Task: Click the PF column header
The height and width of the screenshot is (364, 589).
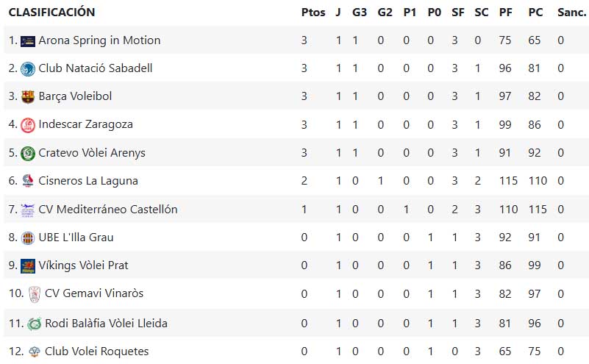Action: tap(506, 13)
